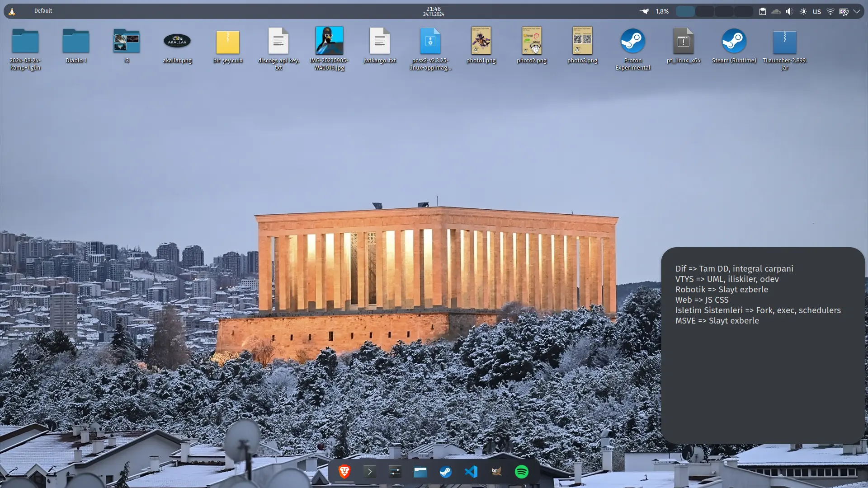Select the photo2.png file
The image size is (868, 488).
pos(532,46)
